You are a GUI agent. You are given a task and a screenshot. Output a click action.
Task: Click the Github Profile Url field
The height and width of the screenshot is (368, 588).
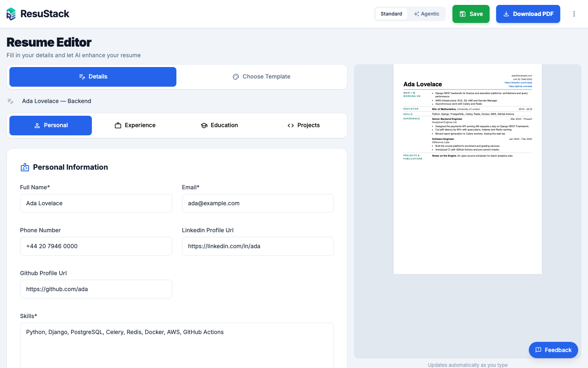(96, 289)
